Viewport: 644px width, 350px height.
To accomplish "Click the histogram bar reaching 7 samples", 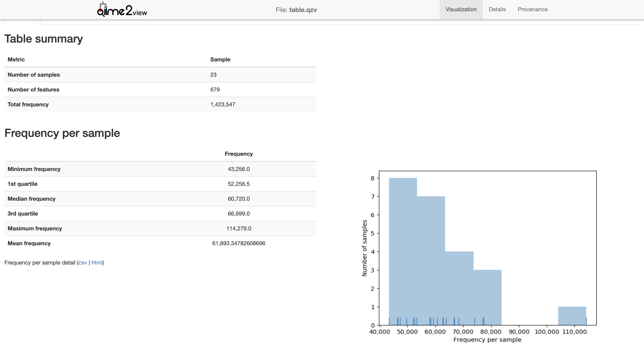I will pyautogui.click(x=431, y=260).
